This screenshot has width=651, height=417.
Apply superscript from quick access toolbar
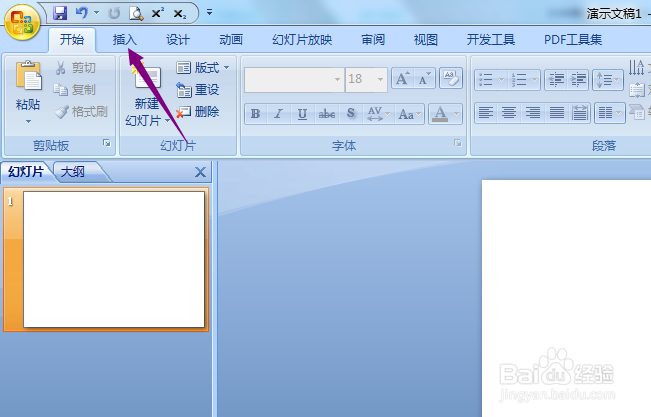point(158,13)
